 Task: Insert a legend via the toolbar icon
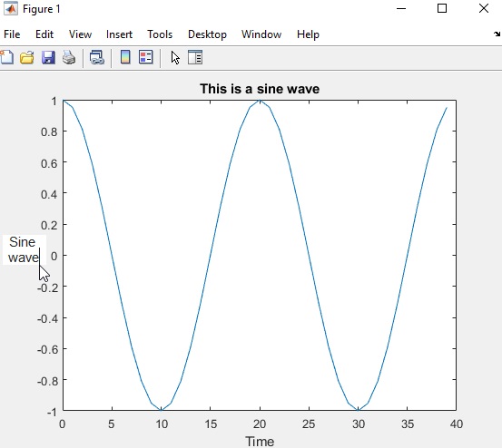145,57
